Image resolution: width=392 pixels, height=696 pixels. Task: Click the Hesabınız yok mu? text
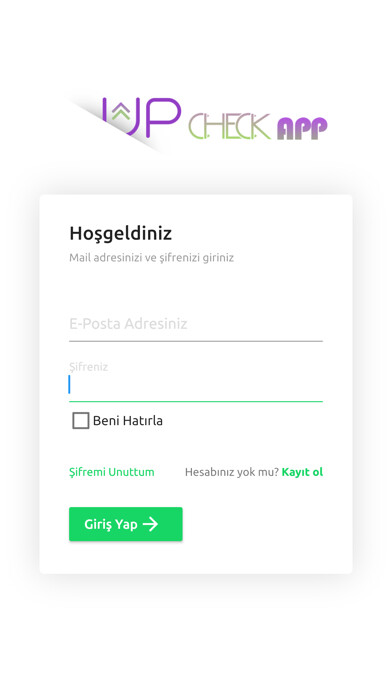[232, 472]
